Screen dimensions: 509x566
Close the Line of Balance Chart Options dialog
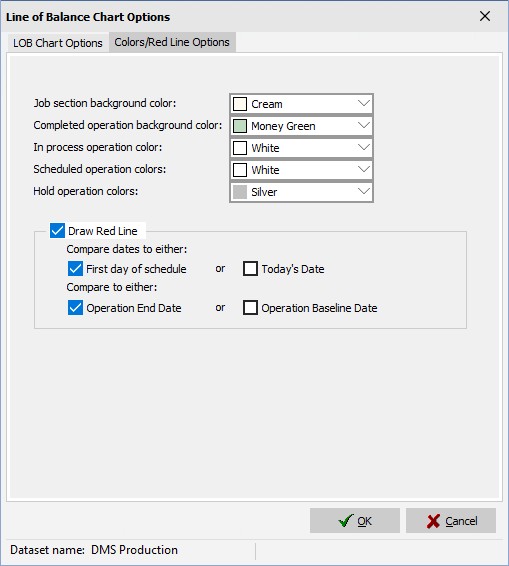[485, 16]
